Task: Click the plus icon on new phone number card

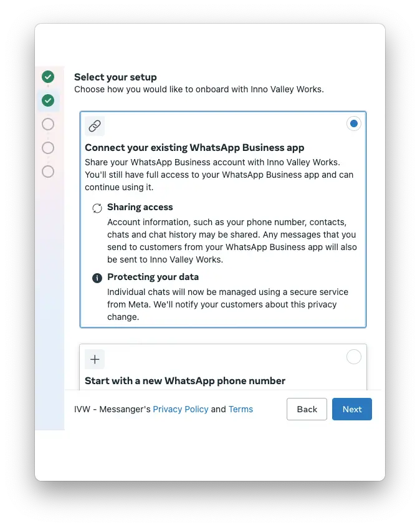Action: [94, 359]
